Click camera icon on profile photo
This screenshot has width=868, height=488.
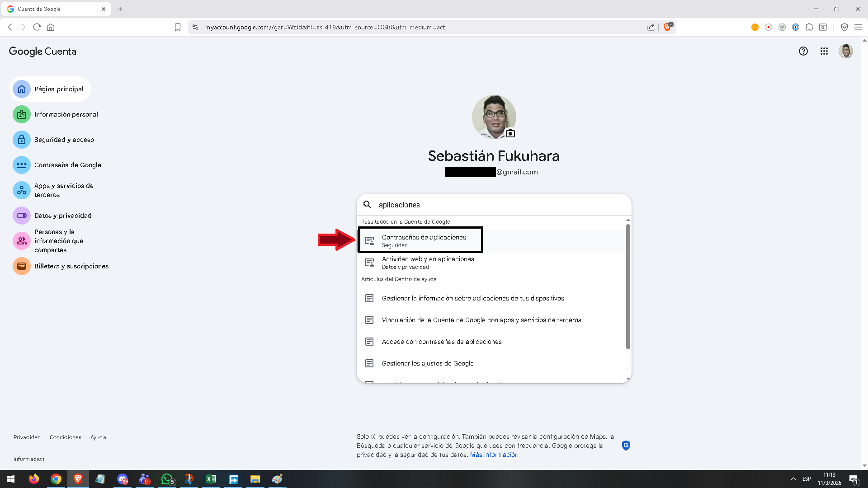point(510,133)
